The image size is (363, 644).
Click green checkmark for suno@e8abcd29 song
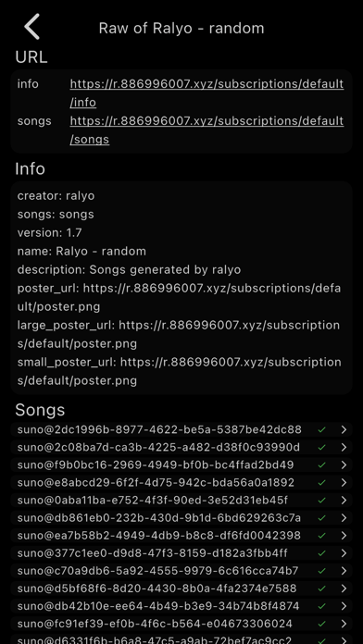(322, 483)
